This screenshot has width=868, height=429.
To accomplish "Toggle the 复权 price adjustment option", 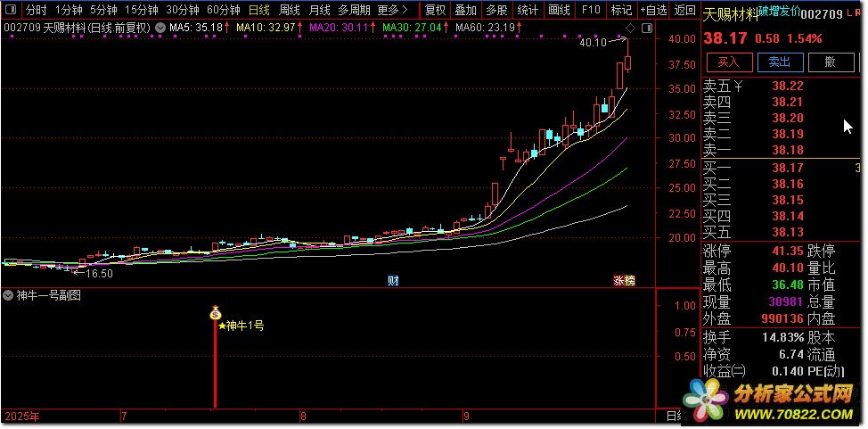I will click(435, 11).
